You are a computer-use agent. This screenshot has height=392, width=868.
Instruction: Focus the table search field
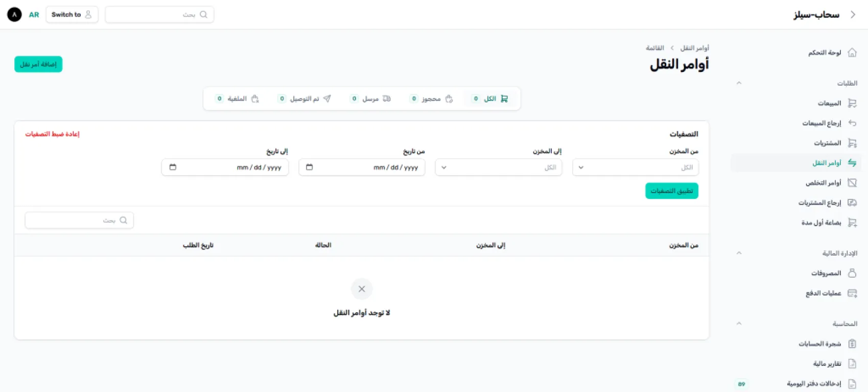coord(79,220)
